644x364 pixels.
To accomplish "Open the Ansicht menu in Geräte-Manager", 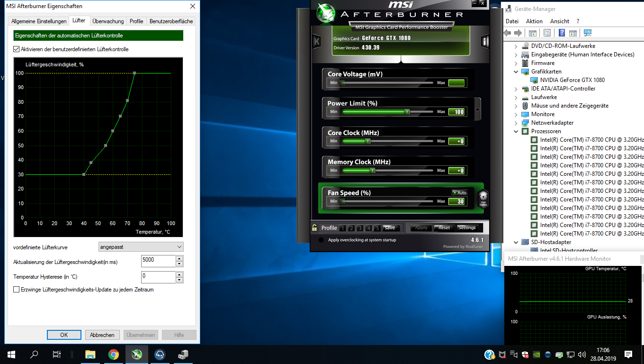I will (x=560, y=21).
